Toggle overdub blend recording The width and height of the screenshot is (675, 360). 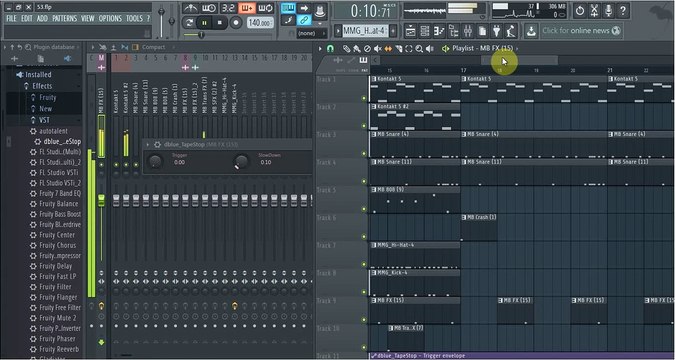[x=247, y=8]
